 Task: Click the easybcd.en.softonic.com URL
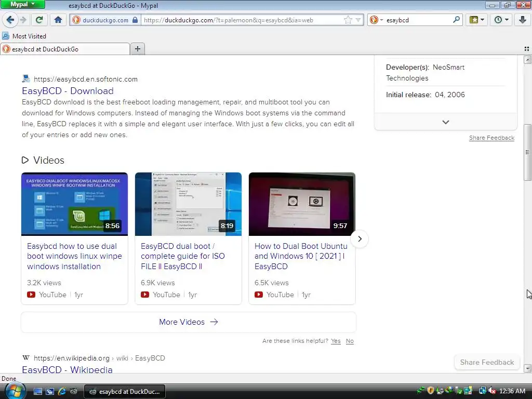point(86,79)
